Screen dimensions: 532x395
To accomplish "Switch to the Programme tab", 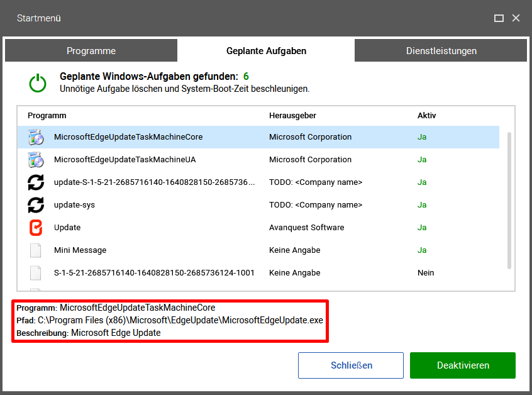I will coord(91,50).
